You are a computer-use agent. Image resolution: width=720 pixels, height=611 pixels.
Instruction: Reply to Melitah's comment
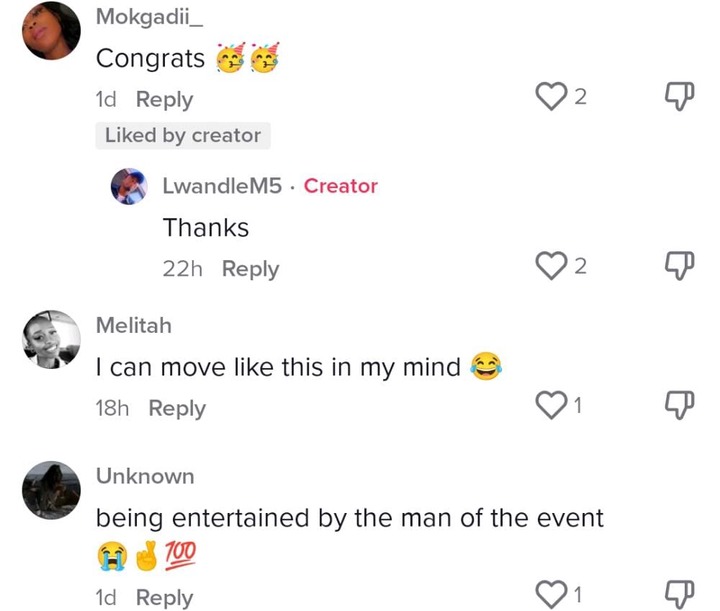pos(177,408)
